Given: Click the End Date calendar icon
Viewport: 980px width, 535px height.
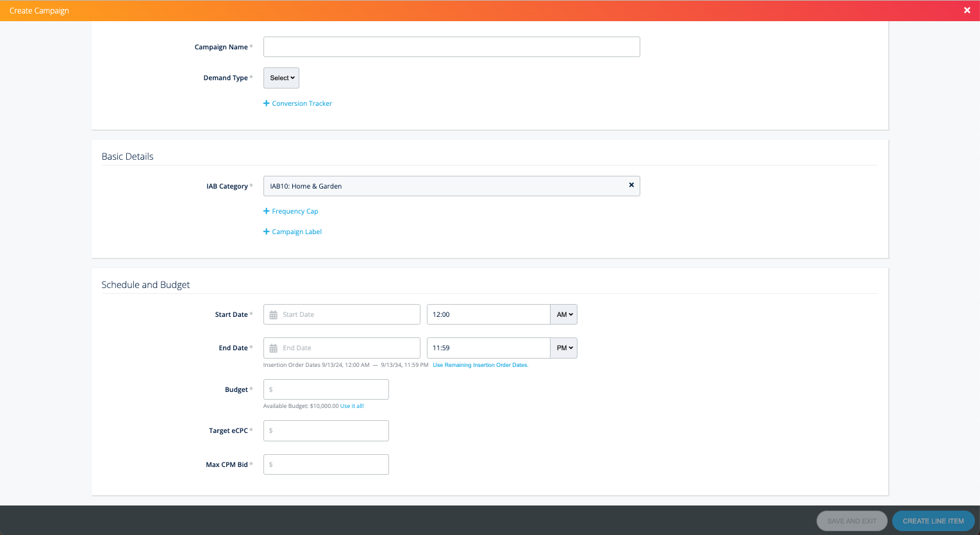Looking at the screenshot, I should [274, 348].
